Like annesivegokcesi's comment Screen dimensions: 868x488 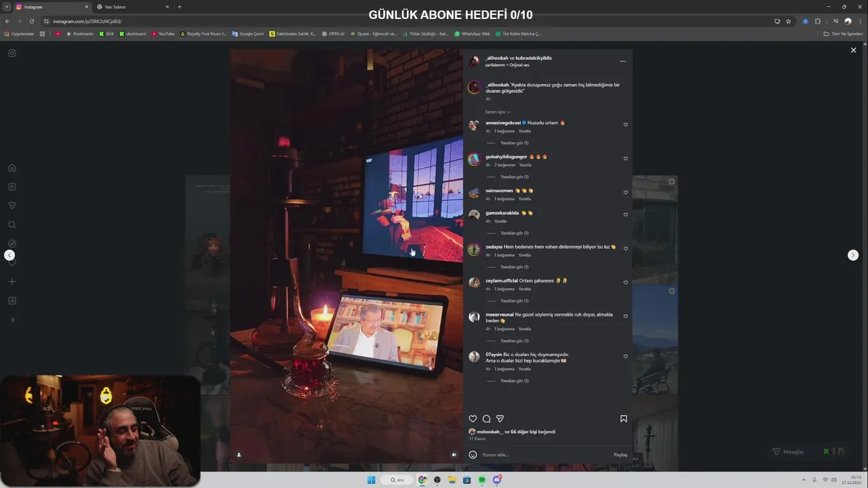pos(625,125)
